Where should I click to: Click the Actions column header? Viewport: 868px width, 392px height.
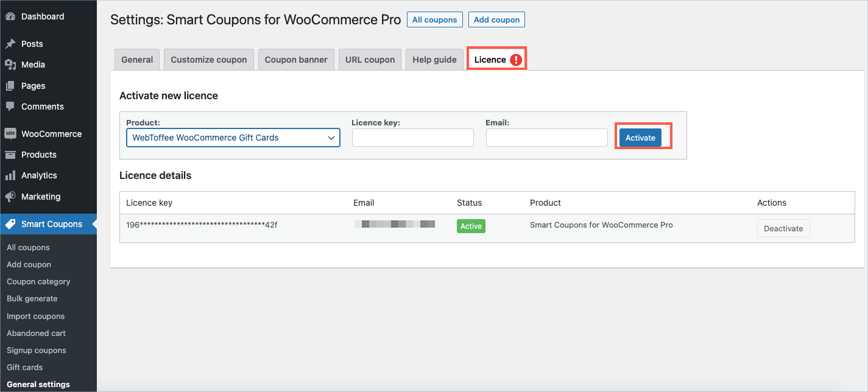[772, 203]
